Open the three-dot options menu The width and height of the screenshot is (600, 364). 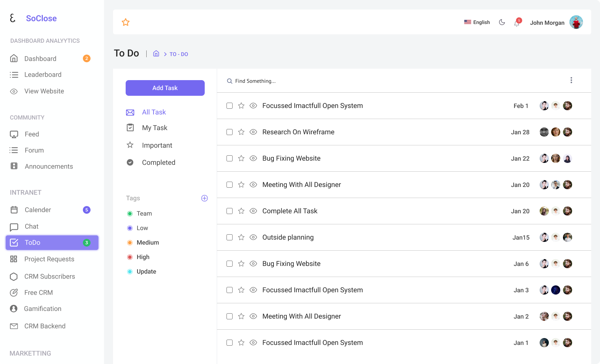click(x=571, y=80)
